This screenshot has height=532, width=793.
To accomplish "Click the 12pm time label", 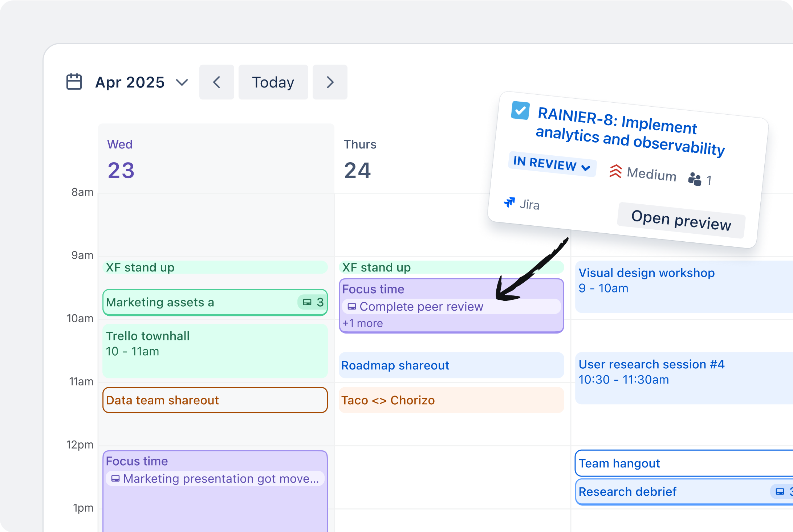I will click(80, 445).
